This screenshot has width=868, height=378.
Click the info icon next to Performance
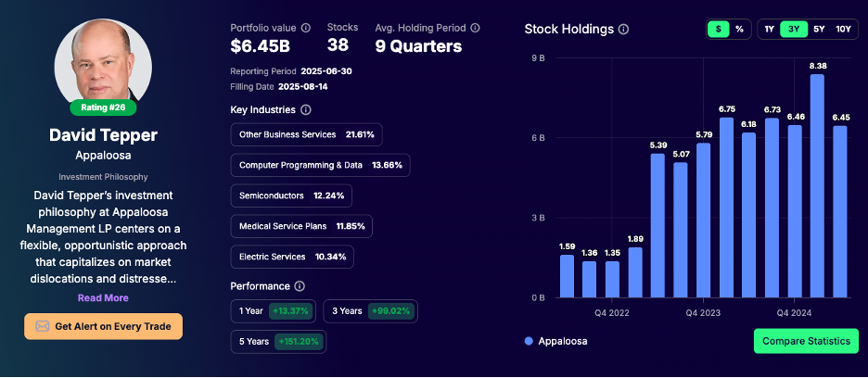[300, 286]
